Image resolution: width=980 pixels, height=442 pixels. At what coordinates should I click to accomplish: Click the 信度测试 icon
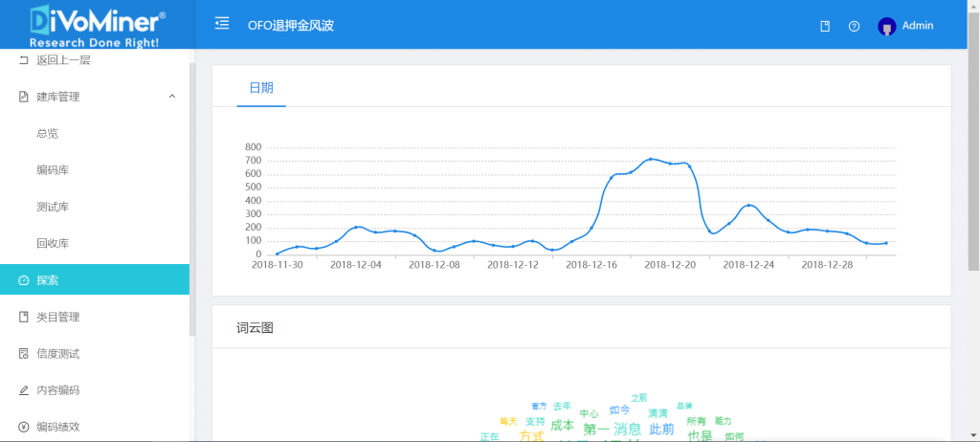(24, 354)
